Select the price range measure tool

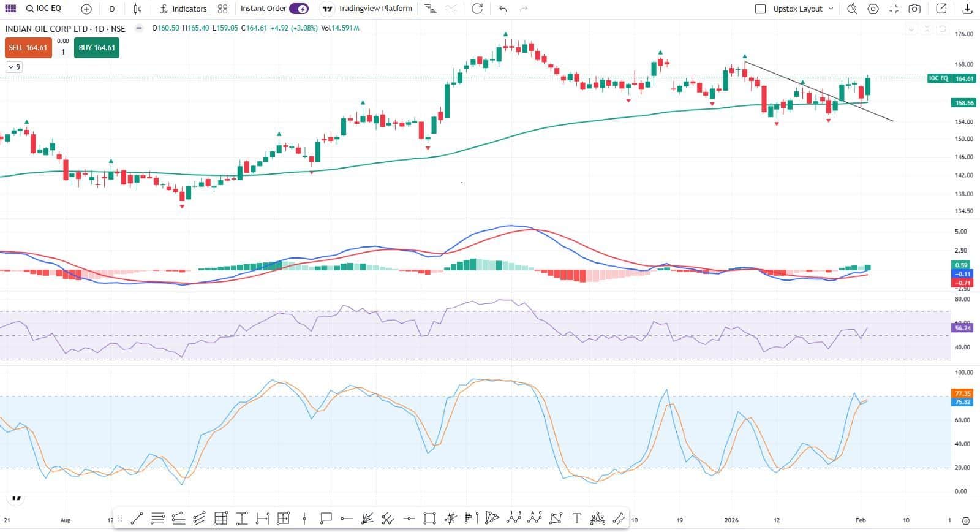tap(241, 519)
